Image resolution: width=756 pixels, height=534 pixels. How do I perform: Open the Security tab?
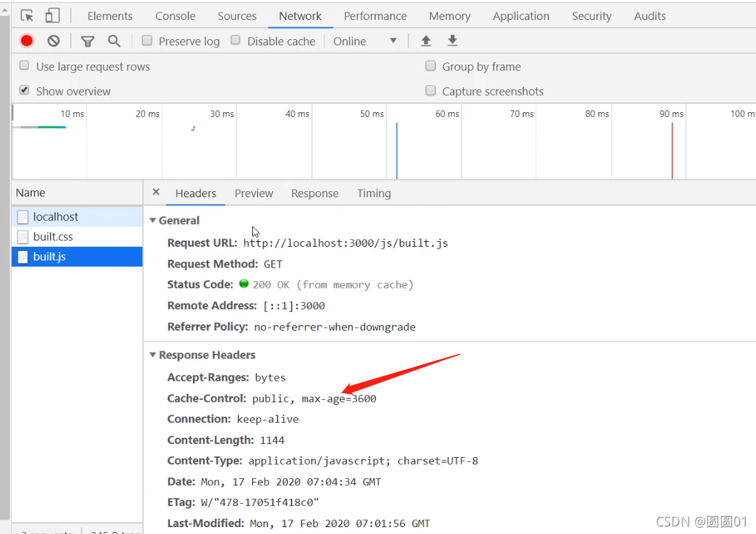click(x=592, y=16)
